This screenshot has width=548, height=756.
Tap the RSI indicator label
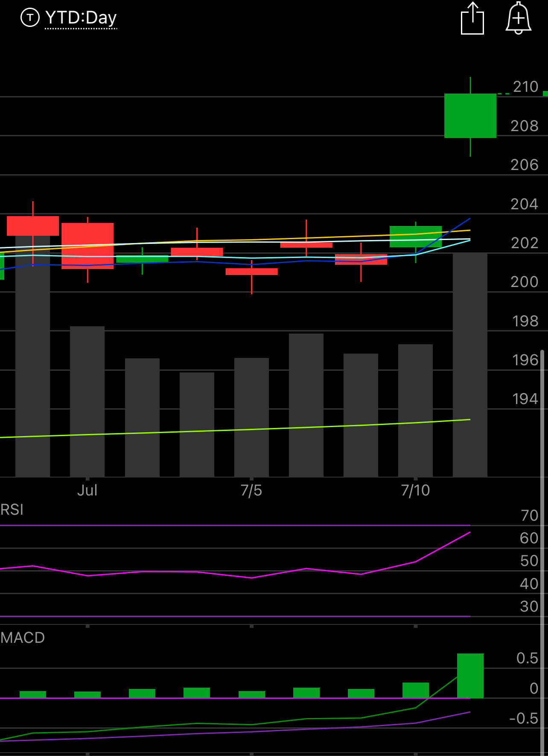click(x=12, y=510)
